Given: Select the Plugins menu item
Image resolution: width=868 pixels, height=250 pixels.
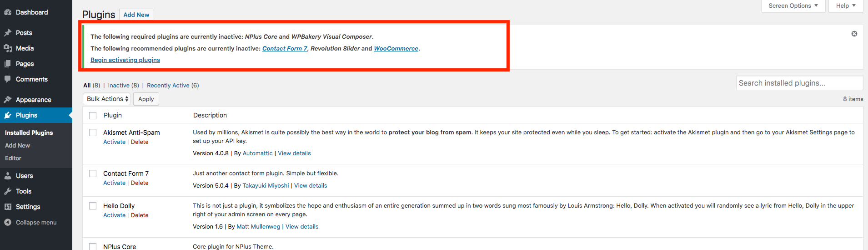Looking at the screenshot, I should (x=27, y=115).
